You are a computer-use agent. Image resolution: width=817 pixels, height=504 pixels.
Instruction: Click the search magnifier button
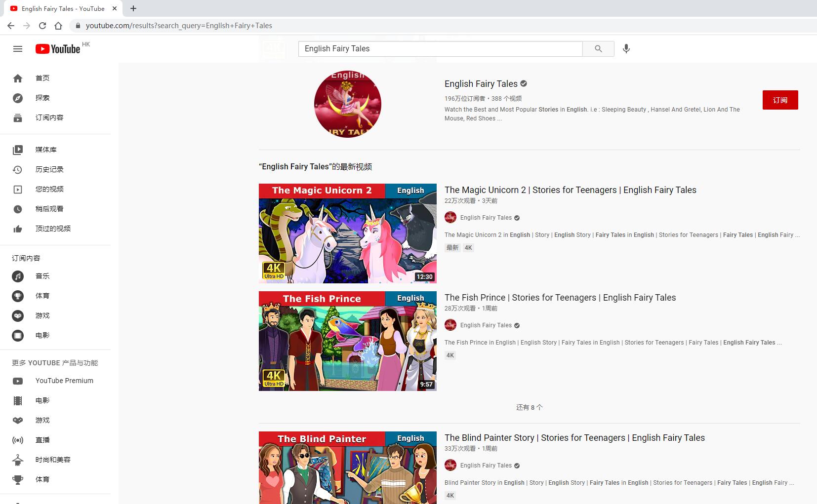pos(598,48)
